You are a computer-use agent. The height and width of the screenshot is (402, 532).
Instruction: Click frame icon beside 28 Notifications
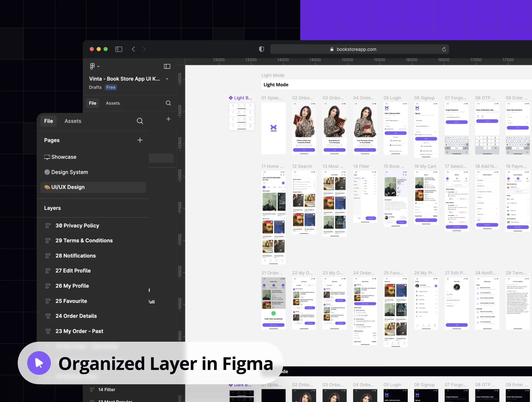[x=48, y=256]
